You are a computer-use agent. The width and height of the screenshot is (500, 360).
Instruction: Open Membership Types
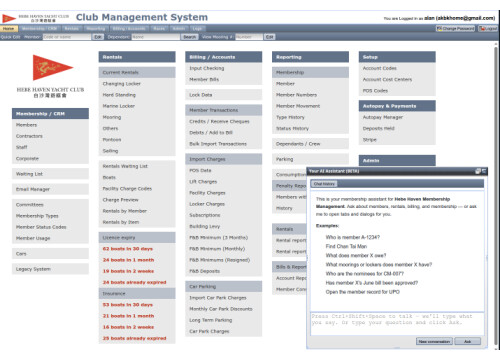click(x=37, y=216)
